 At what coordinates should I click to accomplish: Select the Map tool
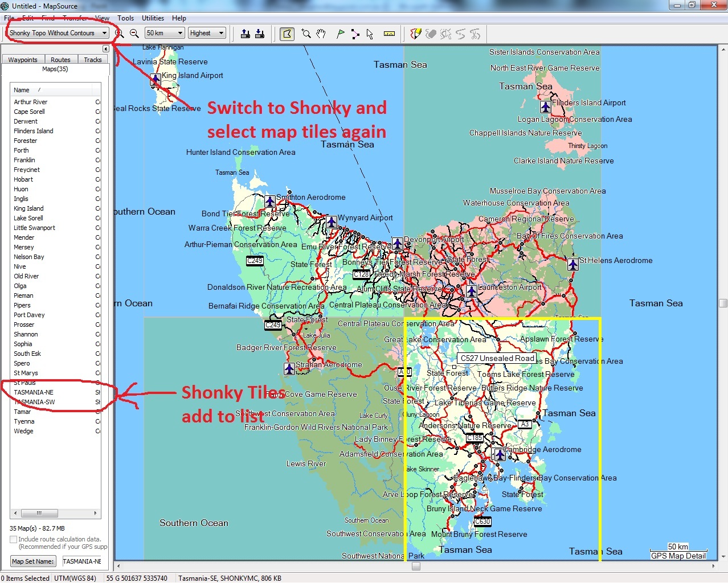pos(287,34)
